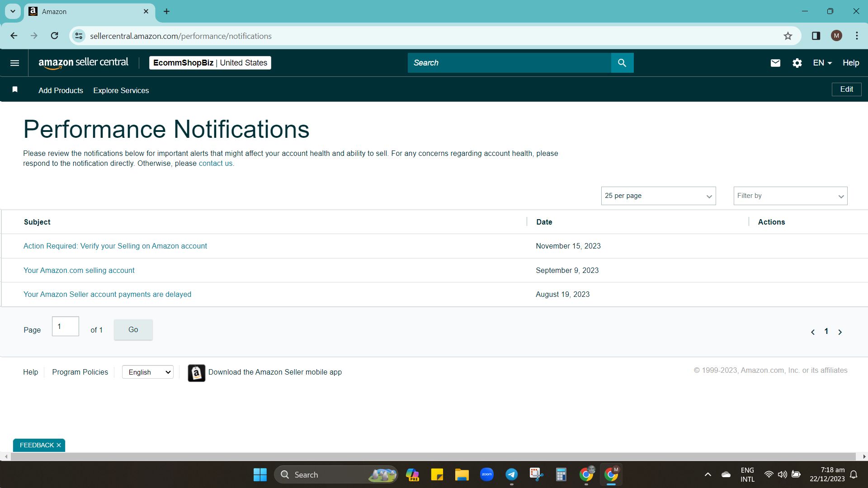This screenshot has width=868, height=488.
Task: Click the Actions column header
Action: tap(771, 222)
